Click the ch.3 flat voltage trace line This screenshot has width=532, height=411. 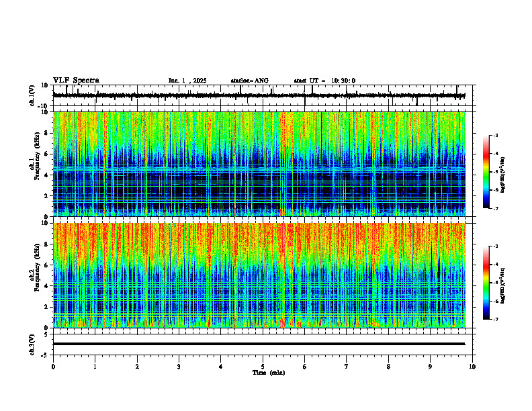[x=259, y=344]
